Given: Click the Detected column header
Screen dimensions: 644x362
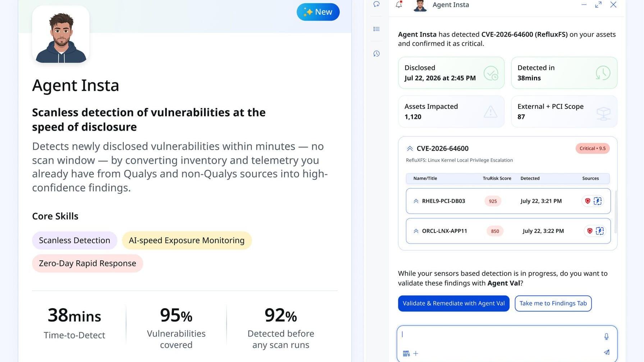Looking at the screenshot, I should [530, 178].
